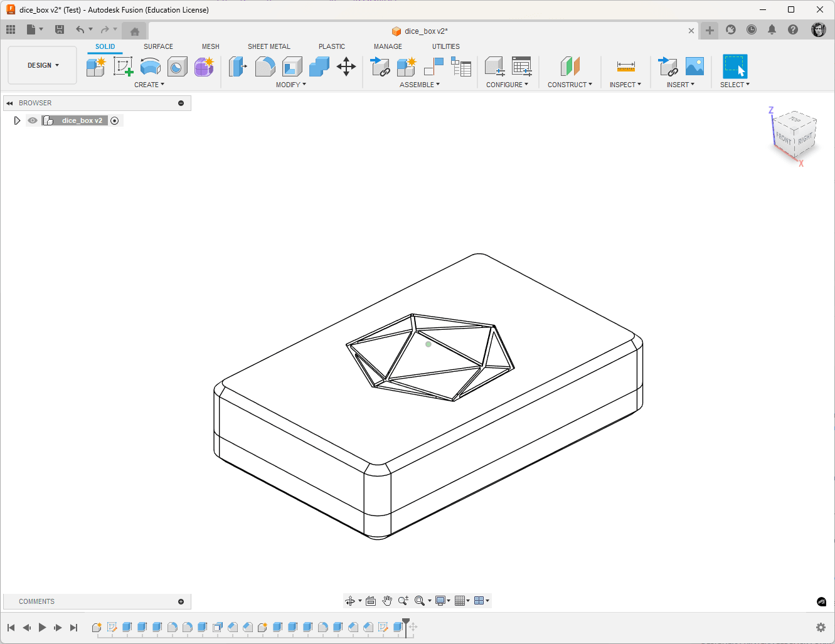This screenshot has height=644, width=835.
Task: Open the INSPECT dropdown menu
Action: coord(625,85)
